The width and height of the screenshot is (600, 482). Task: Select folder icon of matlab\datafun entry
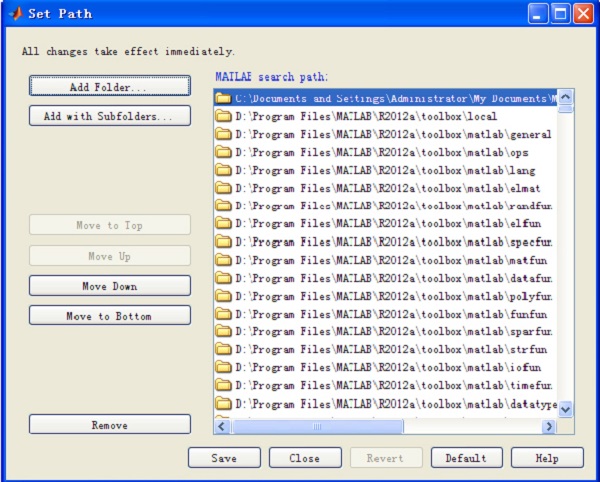click(x=223, y=278)
